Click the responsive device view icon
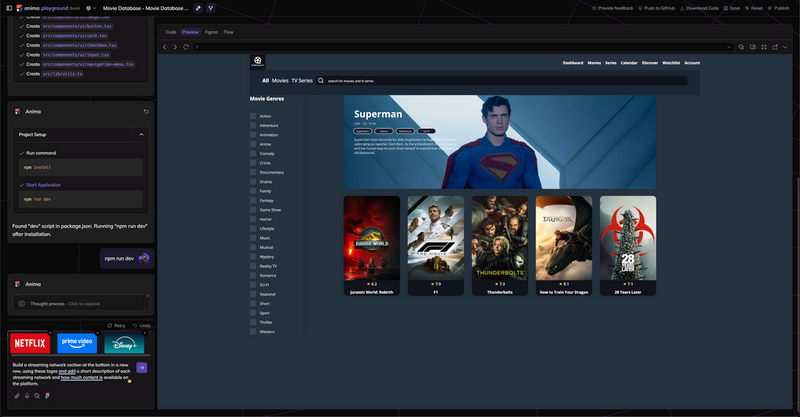This screenshot has height=417, width=800. (753, 47)
